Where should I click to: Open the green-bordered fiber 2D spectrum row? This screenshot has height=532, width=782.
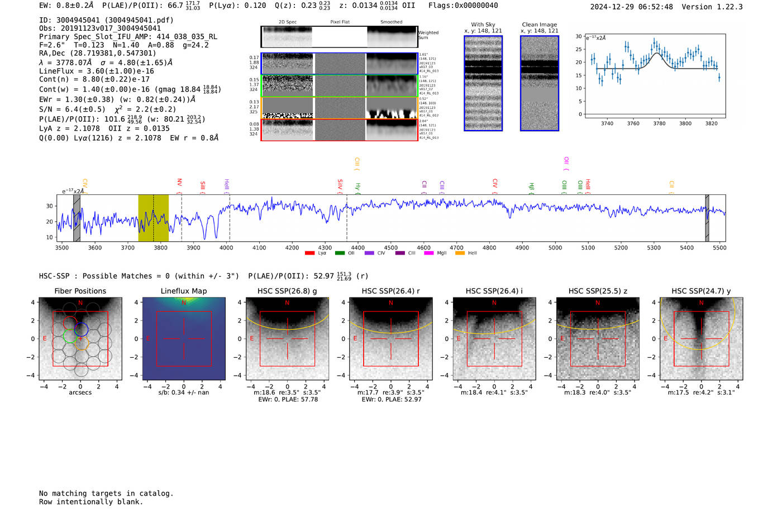pos(339,86)
